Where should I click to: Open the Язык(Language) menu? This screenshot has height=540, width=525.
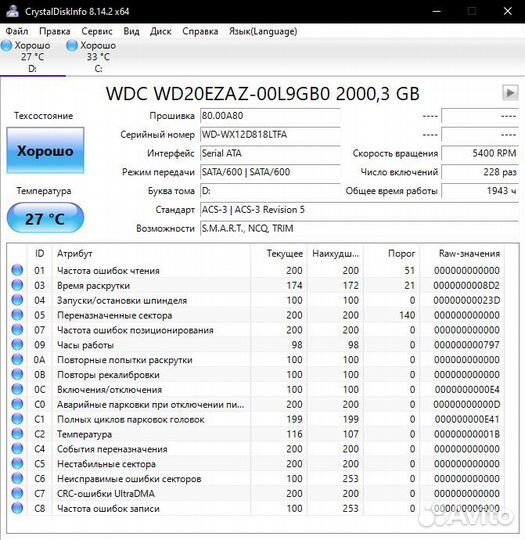[x=263, y=31]
